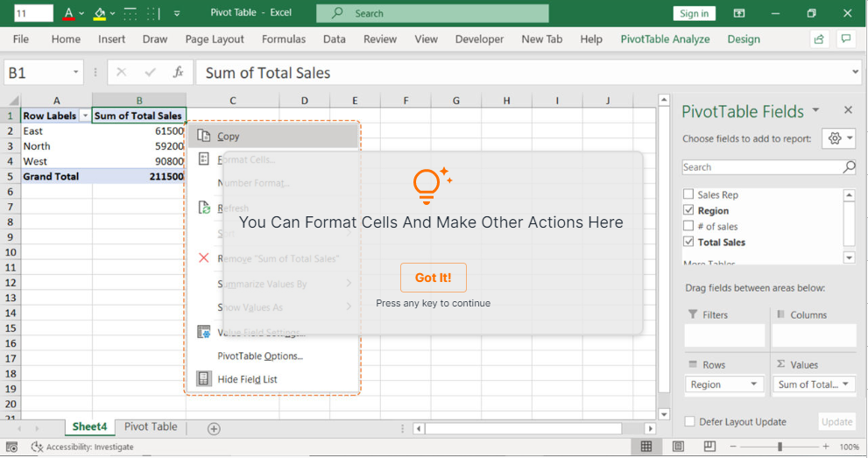Click the Cancel formula X icon
Viewport: 868px width, 458px height.
click(x=121, y=73)
